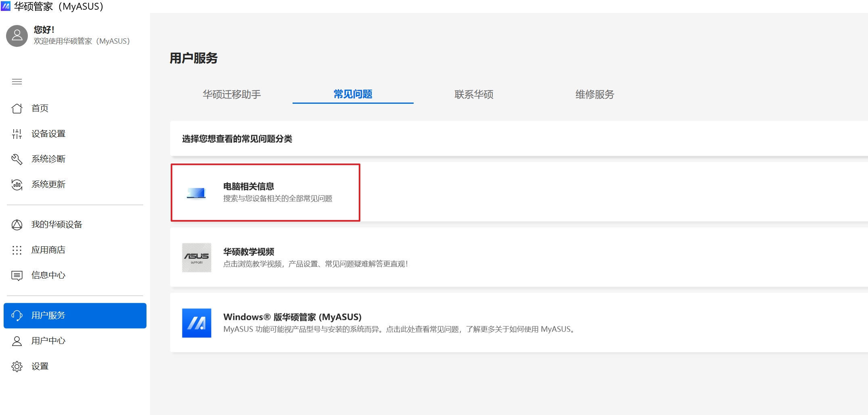The width and height of the screenshot is (868, 415).
Task: Switch to the 联系华硕 tab
Action: [x=474, y=94]
